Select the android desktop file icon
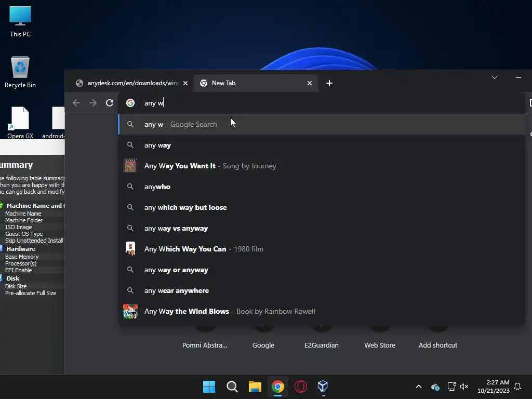The width and height of the screenshot is (532, 399). (x=54, y=123)
